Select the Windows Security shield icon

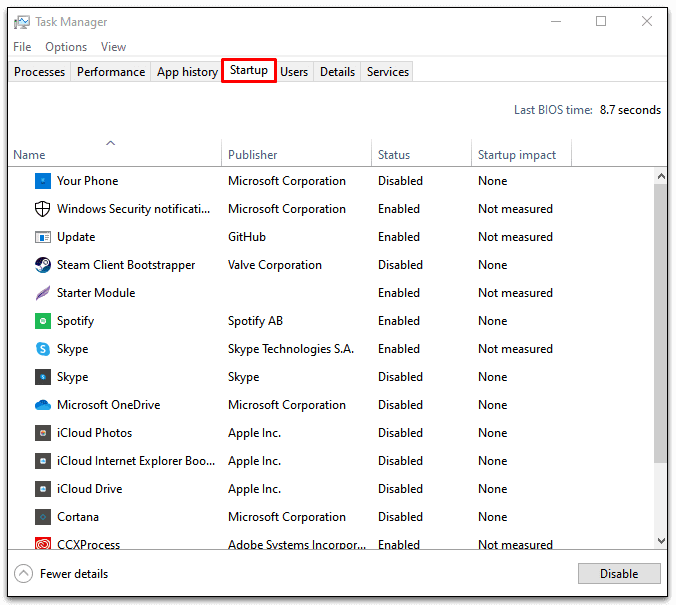click(43, 209)
